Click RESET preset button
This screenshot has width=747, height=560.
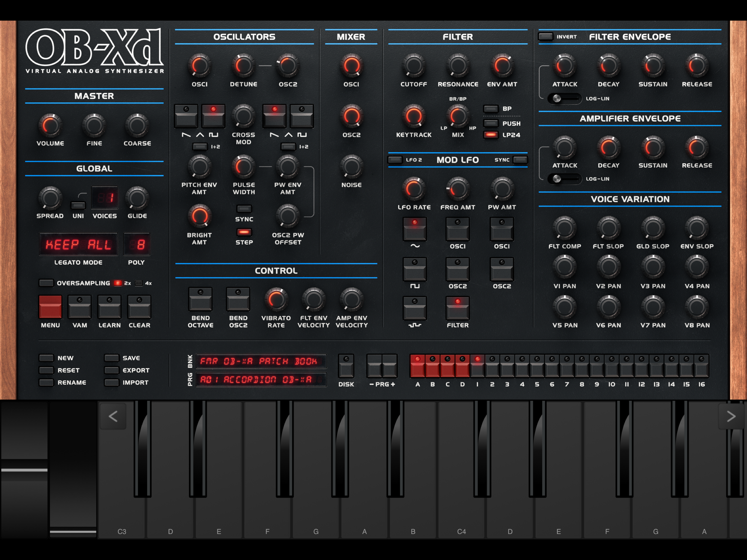(x=46, y=370)
